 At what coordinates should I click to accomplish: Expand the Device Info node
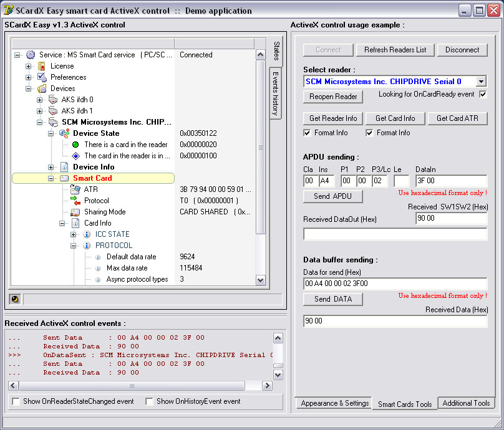[51, 167]
